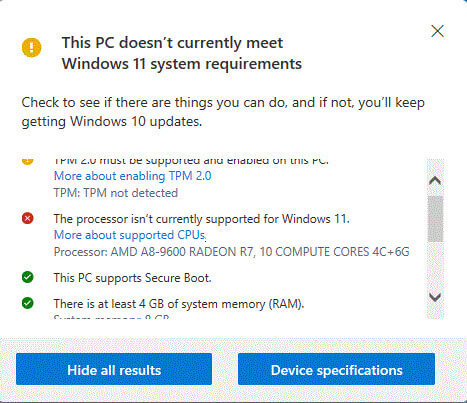Image resolution: width=467 pixels, height=403 pixels.
Task: Click the This PC supports Secure Boot entry
Action: pos(133,278)
